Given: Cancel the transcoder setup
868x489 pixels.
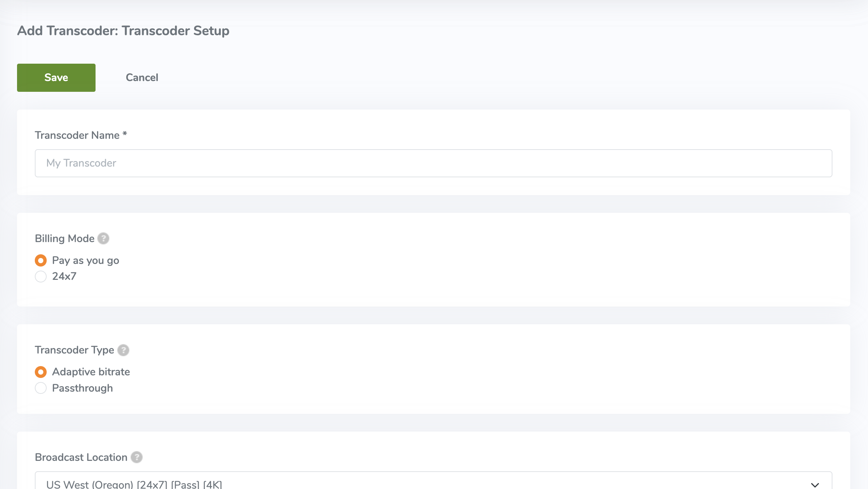Looking at the screenshot, I should (142, 77).
